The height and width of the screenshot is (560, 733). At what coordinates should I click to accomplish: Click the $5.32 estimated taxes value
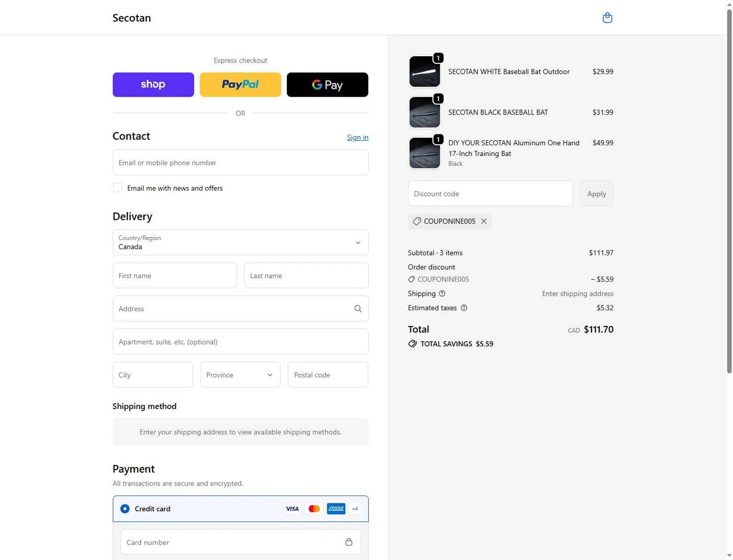[x=605, y=308]
